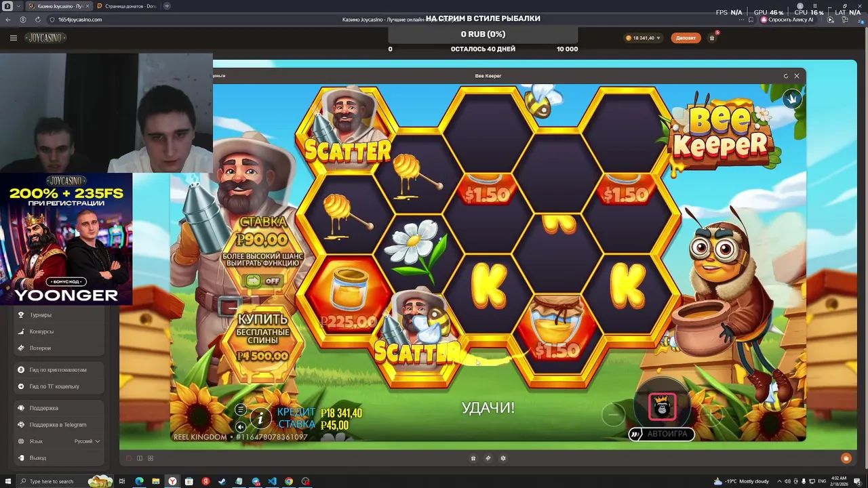The width and height of the screenshot is (868, 488).
Task: Open Поддержка в Telegram link
Action: pos(58,425)
